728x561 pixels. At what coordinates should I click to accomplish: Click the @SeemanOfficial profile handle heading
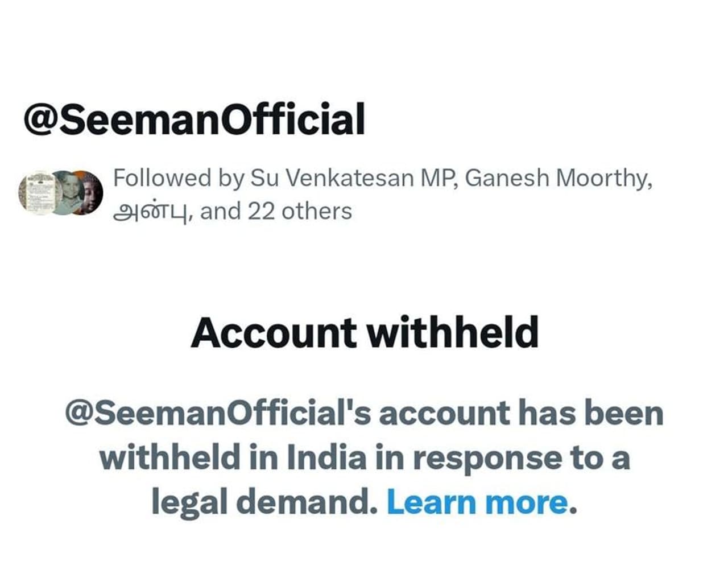click(193, 119)
